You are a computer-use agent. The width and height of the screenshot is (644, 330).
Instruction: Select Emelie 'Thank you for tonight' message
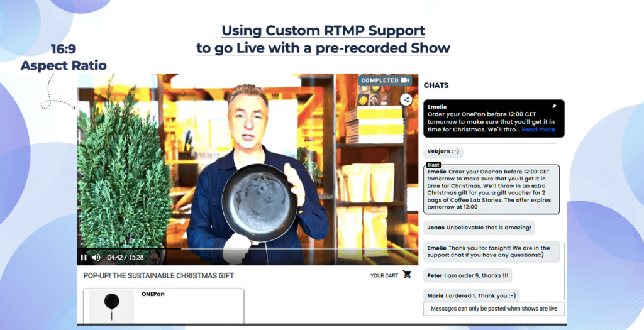pos(491,251)
